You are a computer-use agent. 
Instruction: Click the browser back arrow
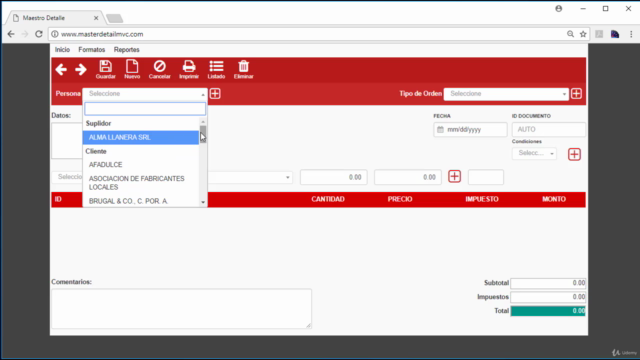click(x=11, y=34)
